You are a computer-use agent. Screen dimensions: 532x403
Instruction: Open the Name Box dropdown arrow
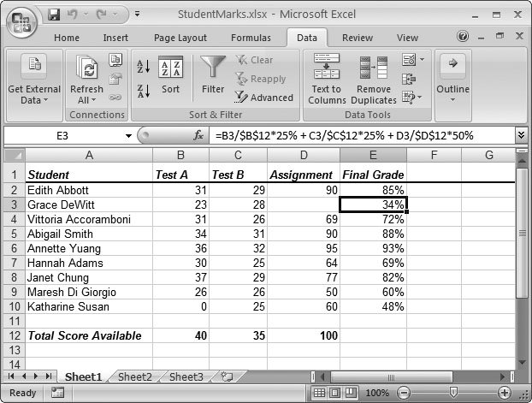128,135
